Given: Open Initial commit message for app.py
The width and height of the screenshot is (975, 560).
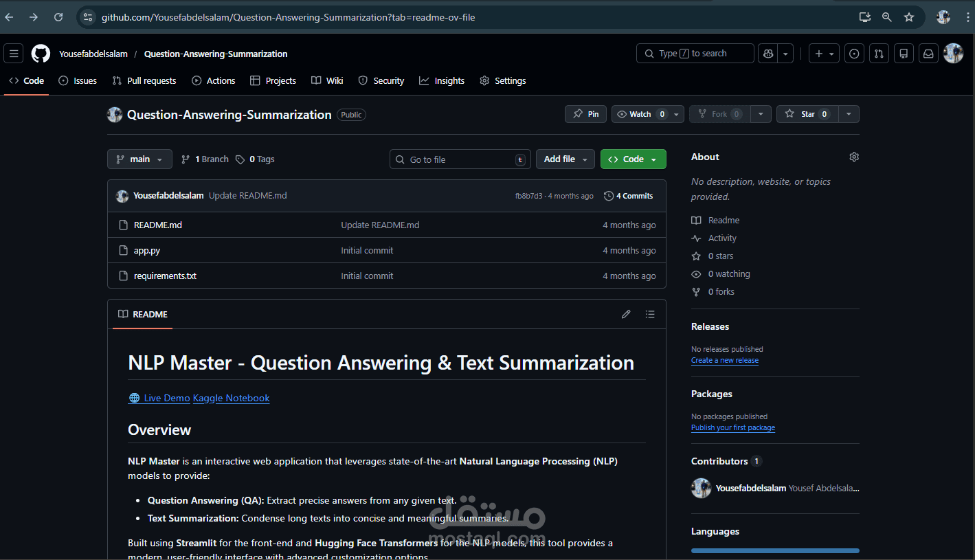Looking at the screenshot, I should pyautogui.click(x=367, y=250).
